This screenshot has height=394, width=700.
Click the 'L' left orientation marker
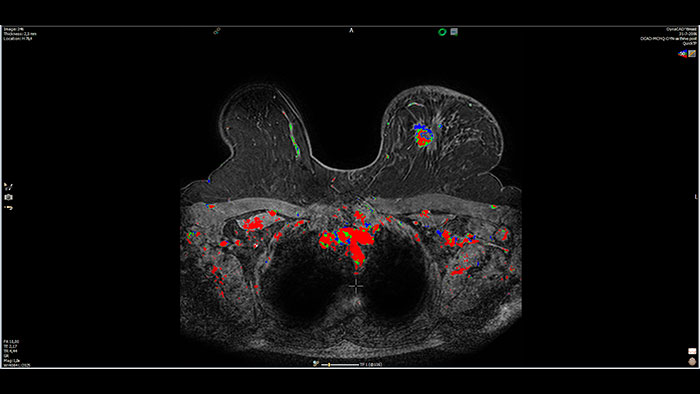point(696,197)
